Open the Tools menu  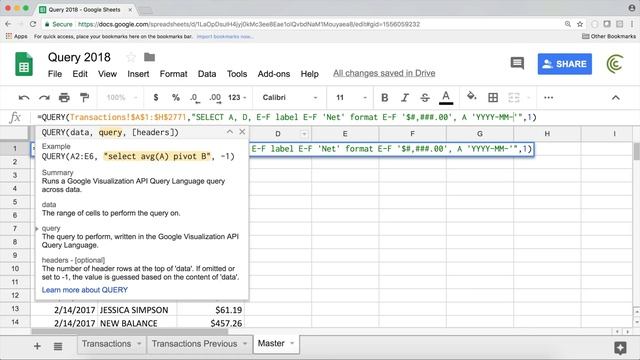[x=237, y=74]
